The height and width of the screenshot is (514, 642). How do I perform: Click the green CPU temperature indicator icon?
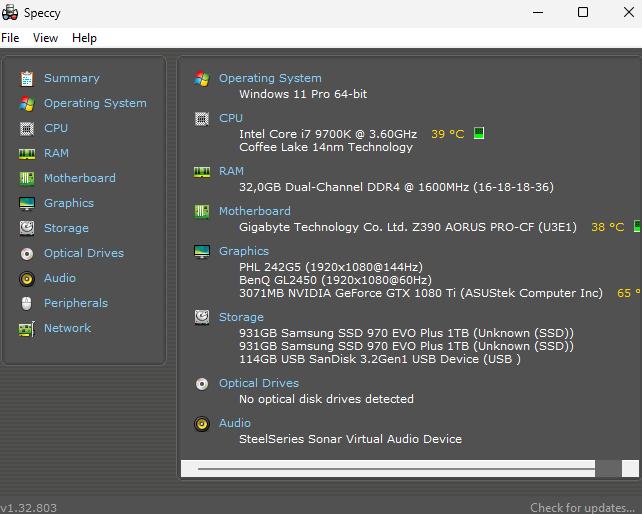479,133
